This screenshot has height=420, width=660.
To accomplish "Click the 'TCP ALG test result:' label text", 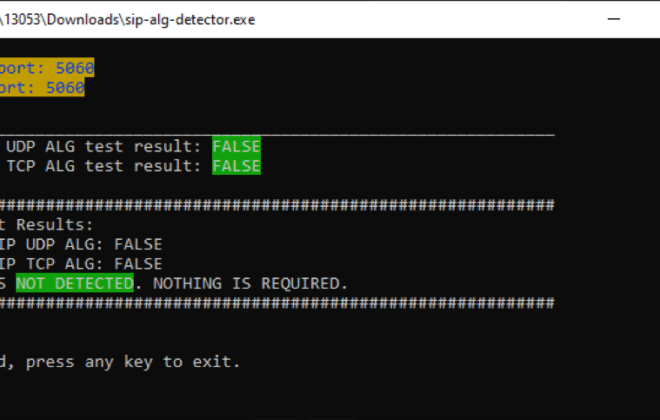I will (x=104, y=166).
